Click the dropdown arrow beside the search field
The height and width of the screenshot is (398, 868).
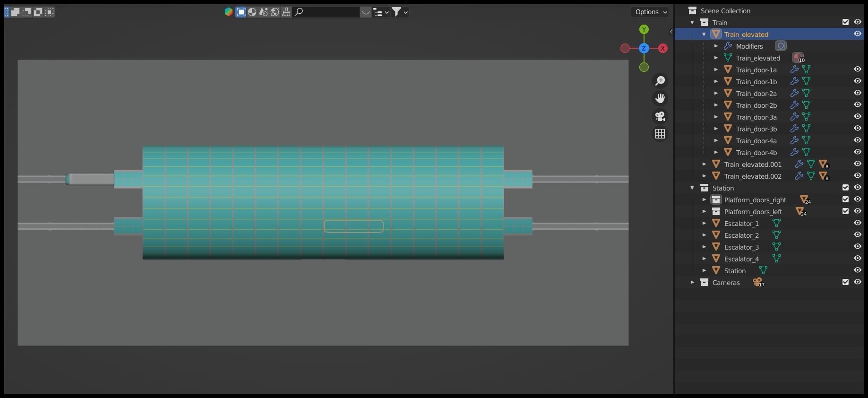(x=366, y=12)
